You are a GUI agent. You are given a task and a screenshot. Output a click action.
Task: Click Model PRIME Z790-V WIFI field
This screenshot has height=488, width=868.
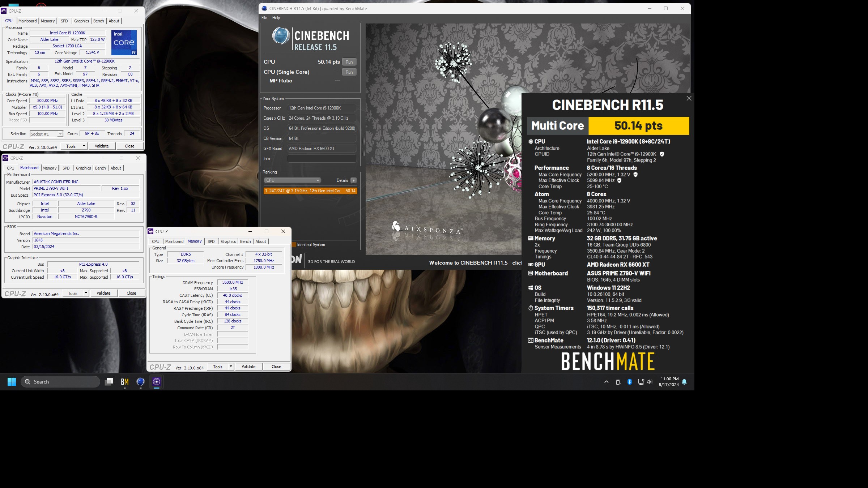pyautogui.click(x=67, y=188)
